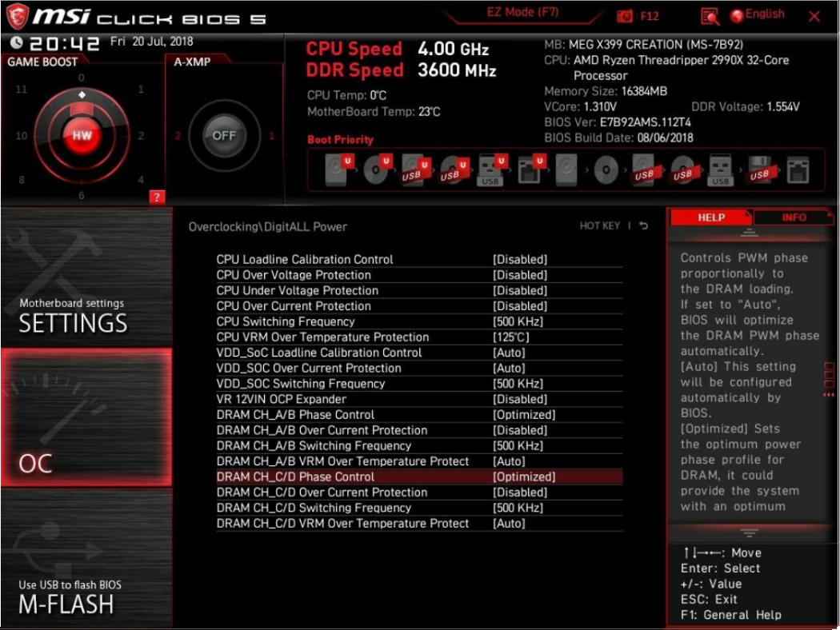
Task: Open the BIOS search magnifier icon
Action: (x=710, y=17)
